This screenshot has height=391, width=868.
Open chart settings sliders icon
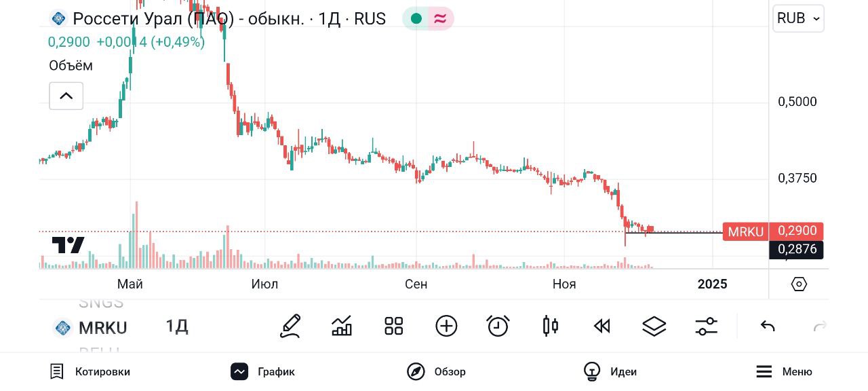click(x=707, y=327)
